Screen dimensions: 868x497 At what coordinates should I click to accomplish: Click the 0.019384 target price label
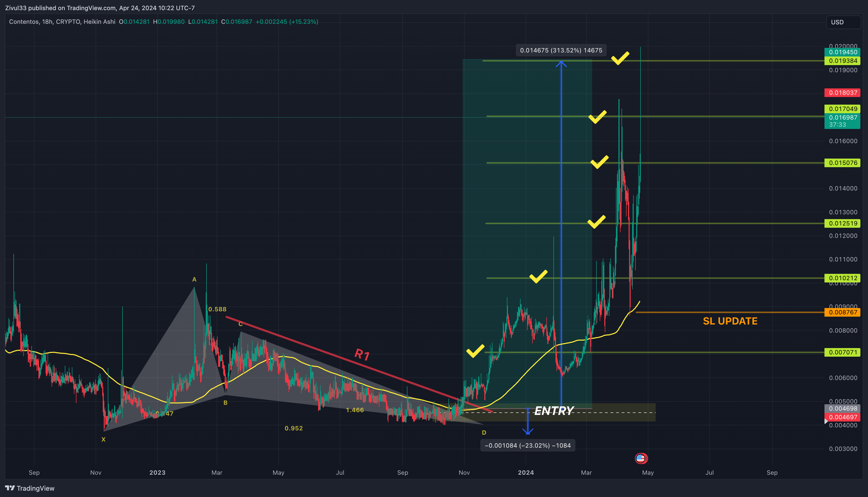click(842, 61)
